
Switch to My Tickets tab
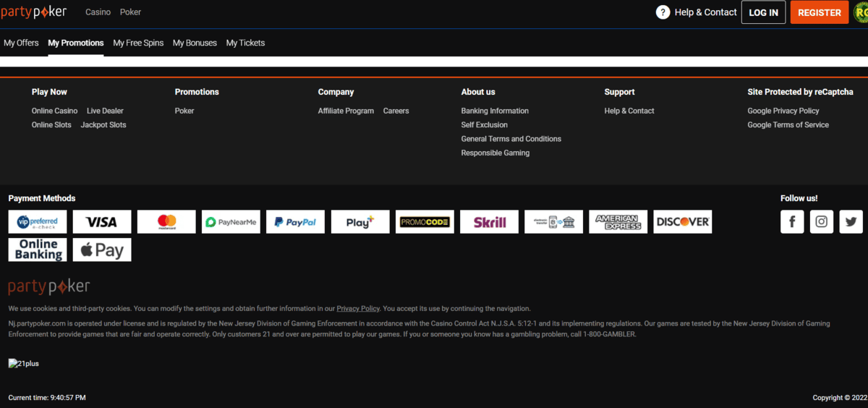point(245,43)
